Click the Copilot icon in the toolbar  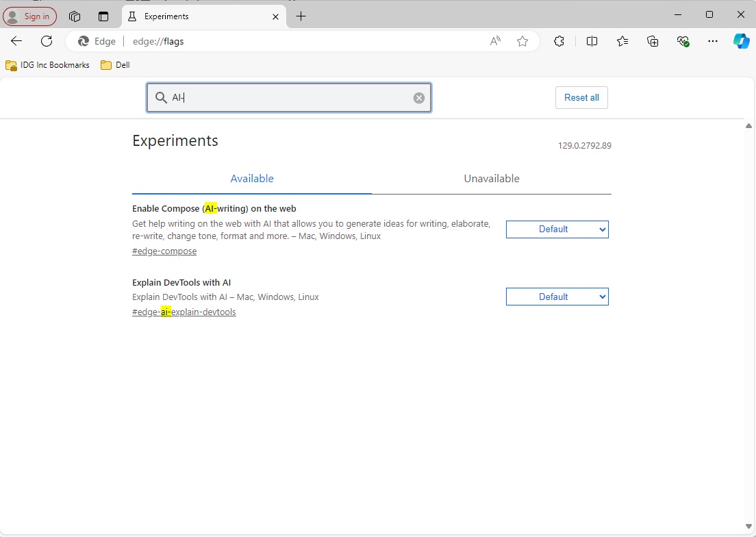pos(741,41)
